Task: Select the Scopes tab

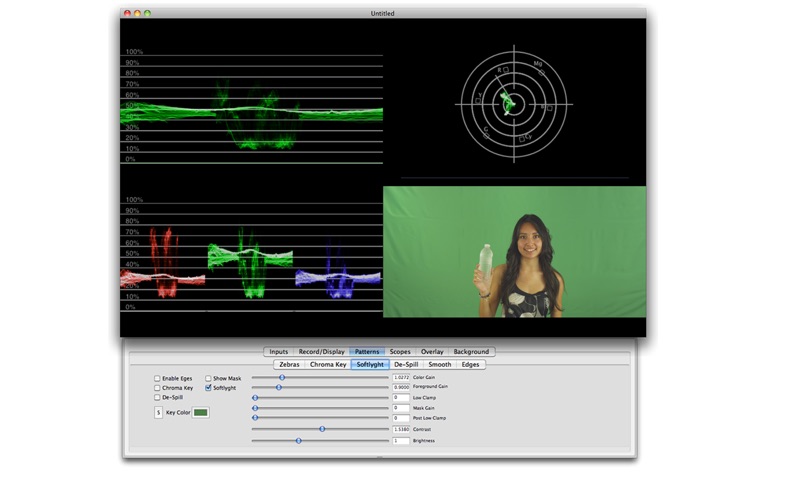Action: (x=400, y=352)
